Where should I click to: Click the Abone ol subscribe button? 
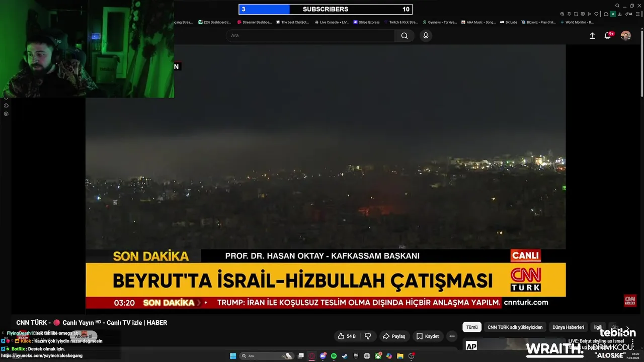(x=84, y=336)
